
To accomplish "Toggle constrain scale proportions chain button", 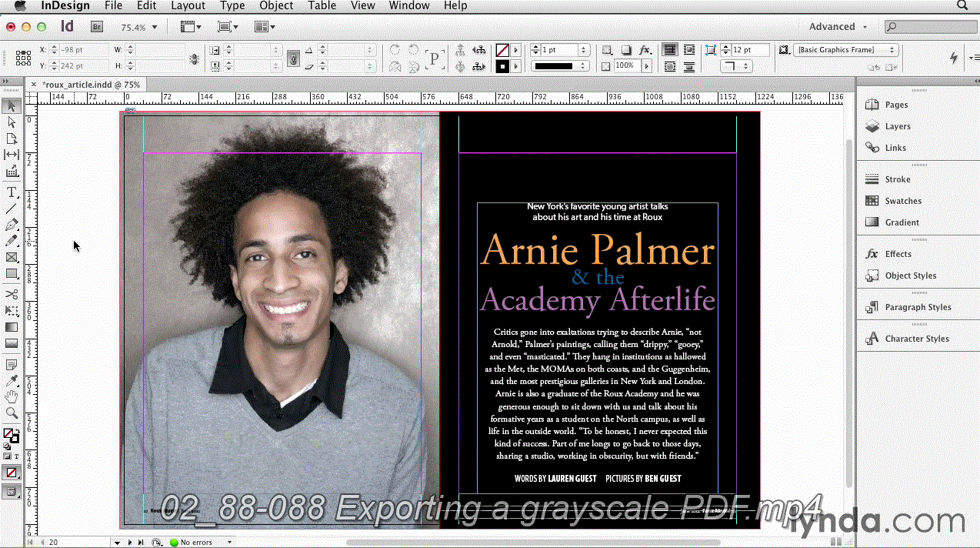I will [x=292, y=58].
